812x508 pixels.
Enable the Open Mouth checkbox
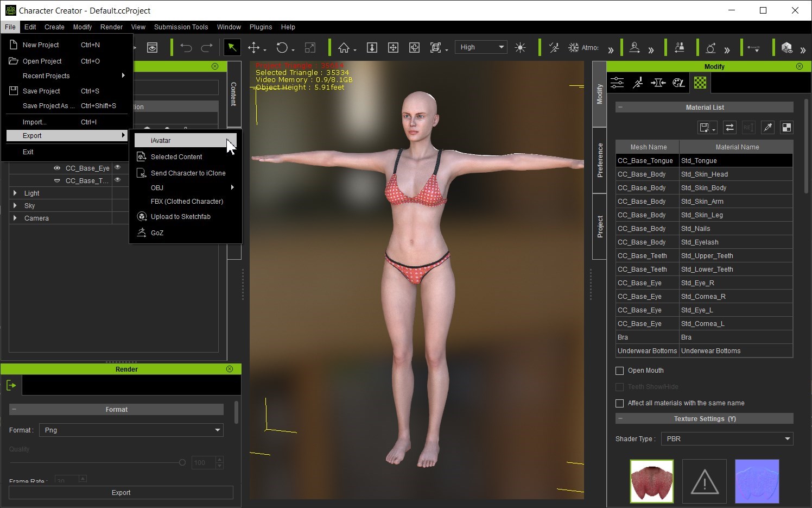[x=619, y=371]
